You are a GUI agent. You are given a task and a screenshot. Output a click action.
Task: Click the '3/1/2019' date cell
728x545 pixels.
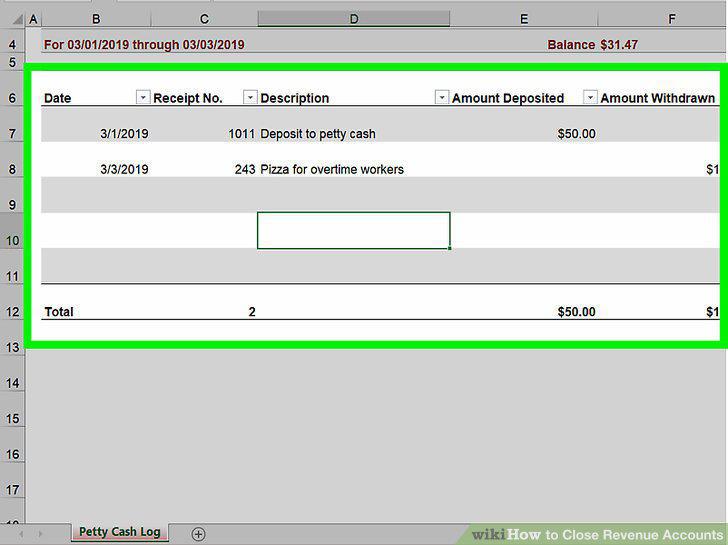click(124, 134)
